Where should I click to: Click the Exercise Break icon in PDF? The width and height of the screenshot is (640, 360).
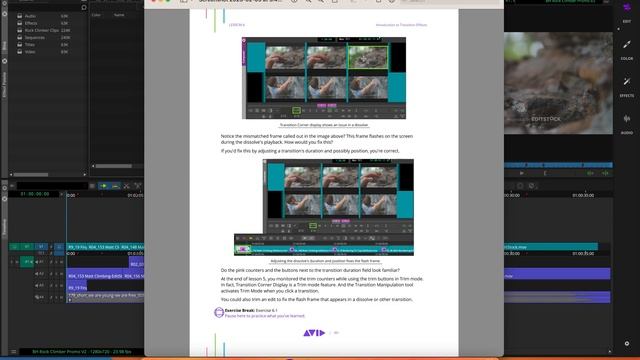coord(219,313)
